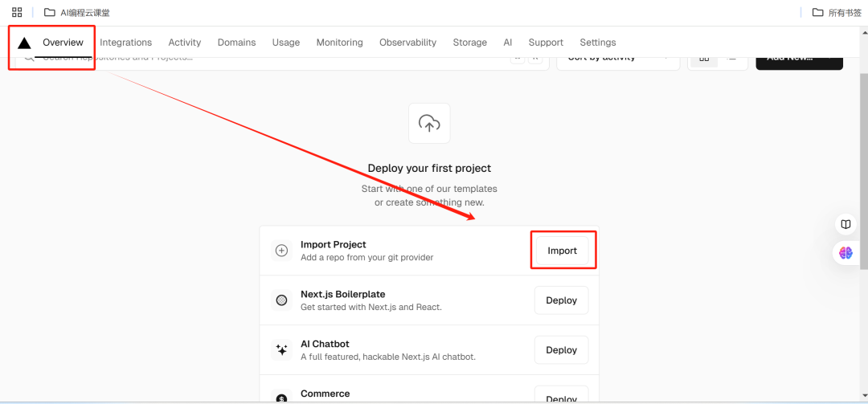Click the Import Project plus icon
The image size is (868, 404).
[x=282, y=251]
